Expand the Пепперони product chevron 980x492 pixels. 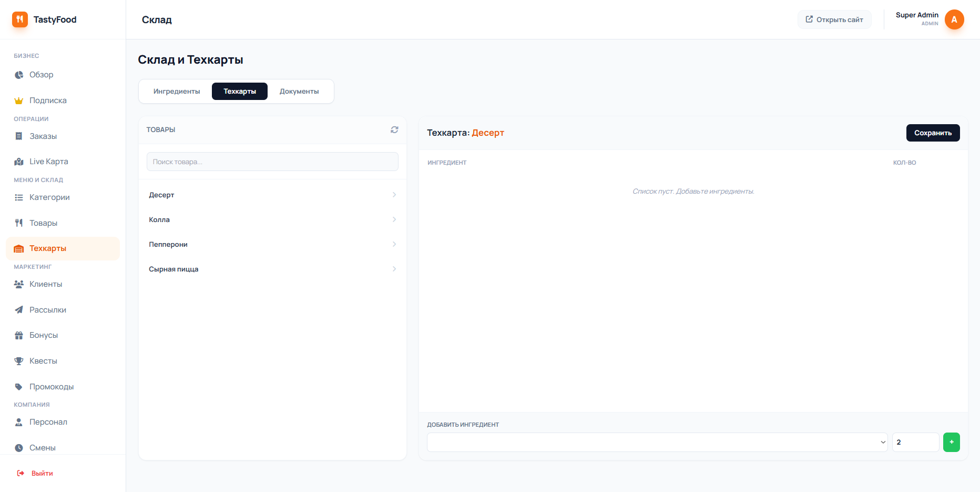point(394,244)
